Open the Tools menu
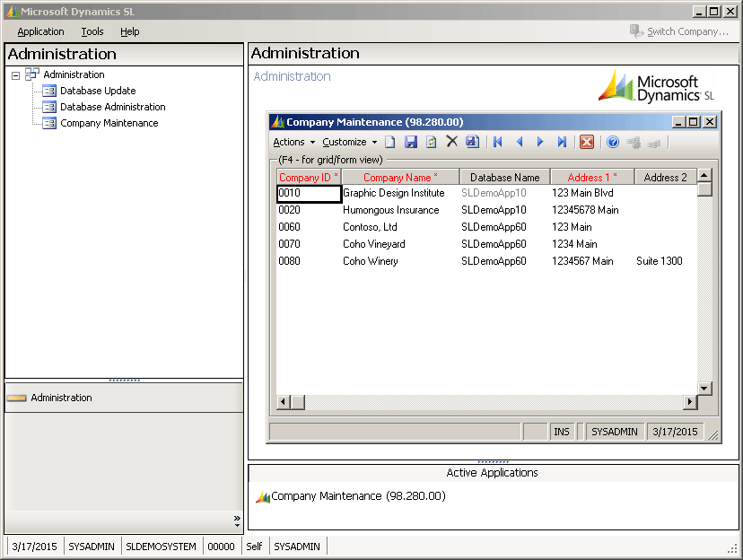 pyautogui.click(x=92, y=31)
